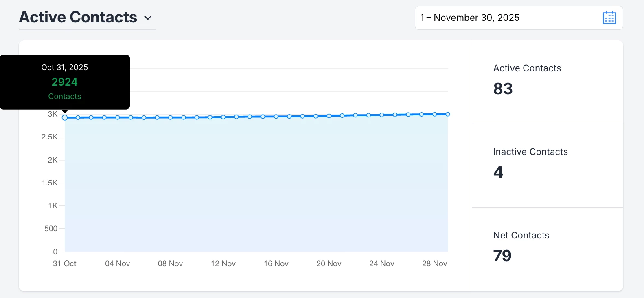Click the 04 Nov x-axis label
The height and width of the screenshot is (298, 644).
117,264
